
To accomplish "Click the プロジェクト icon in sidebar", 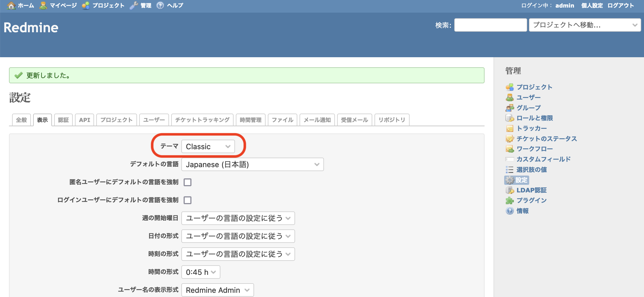I will coord(510,87).
